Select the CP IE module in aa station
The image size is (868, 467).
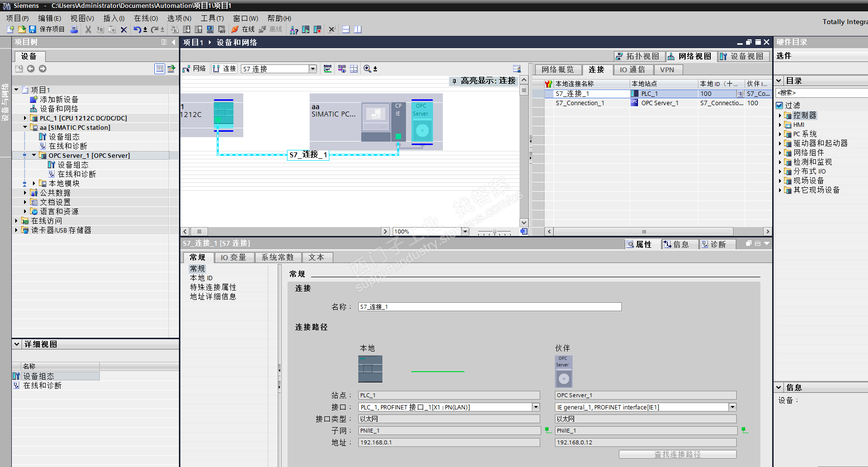tap(399, 122)
